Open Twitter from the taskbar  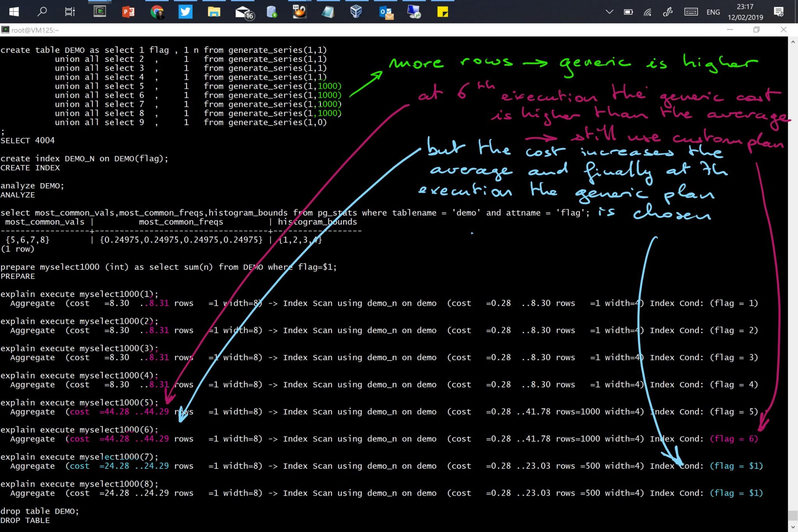pyautogui.click(x=185, y=12)
